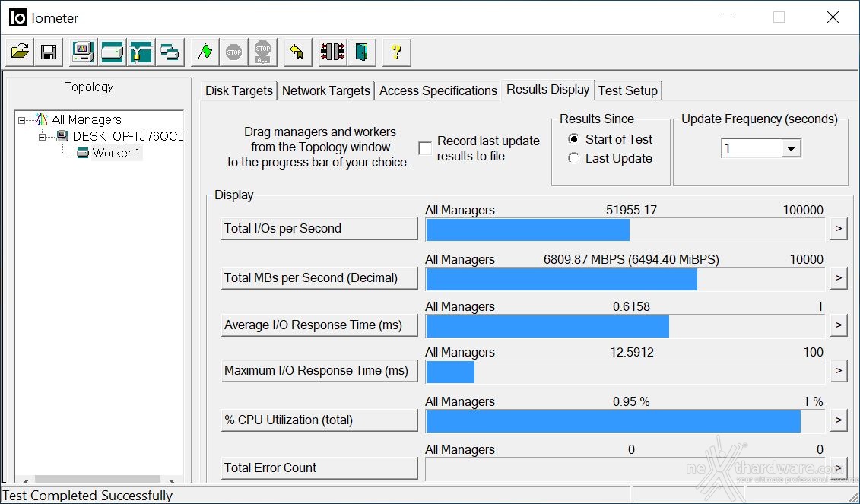Screen dimensions: 860x504
Task: Click the Test Completed Successfully status text
Action: [x=87, y=495]
